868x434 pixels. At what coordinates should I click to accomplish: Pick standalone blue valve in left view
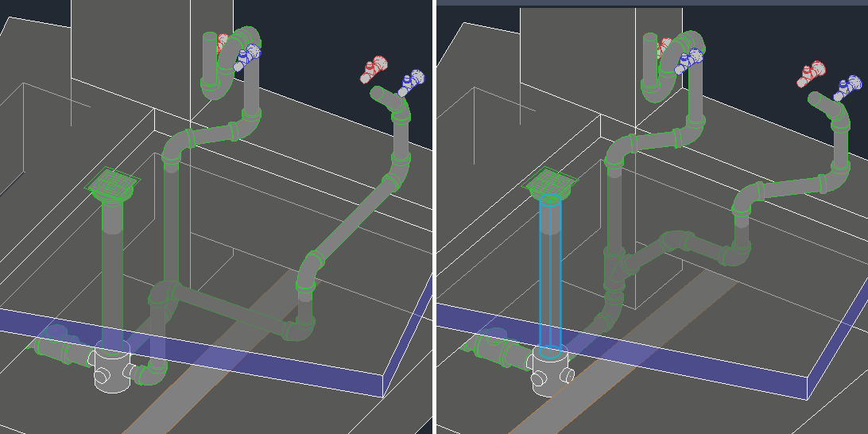pyautogui.click(x=411, y=83)
